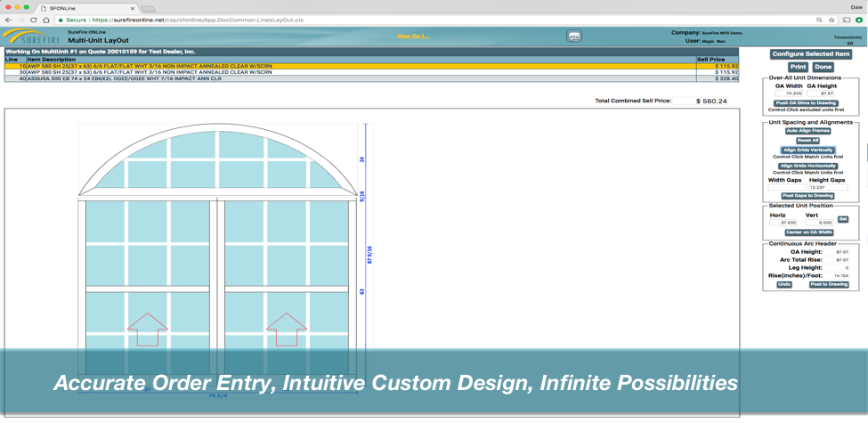Open a new browser tab
This screenshot has height=423, width=868.
147,8
